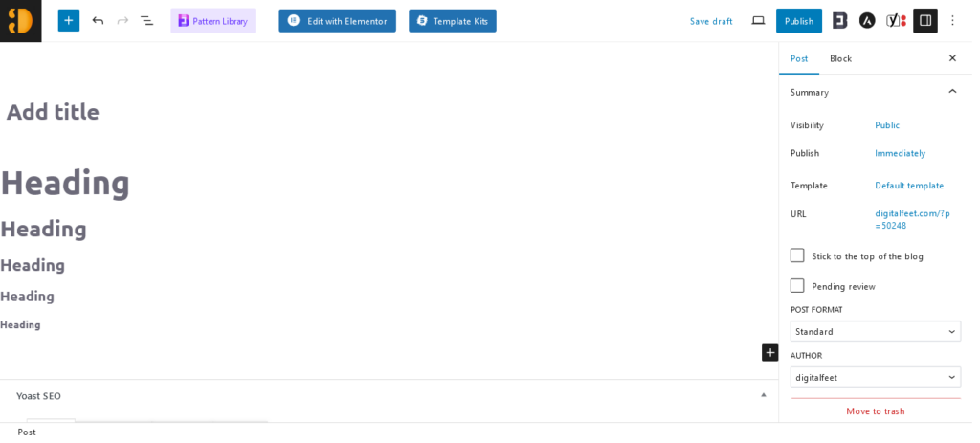
Task: Edit the digitalfeet.com post URL
Action: pos(912,220)
